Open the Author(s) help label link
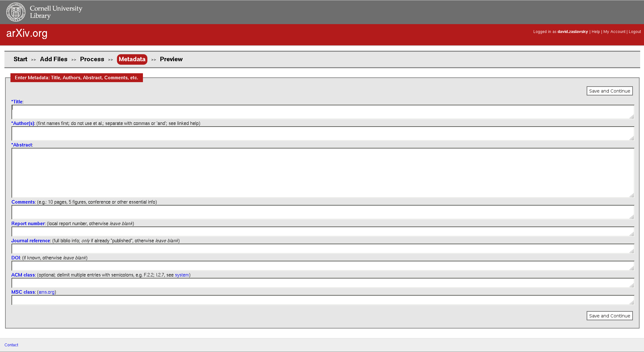The height and width of the screenshot is (352, 644). coord(23,123)
